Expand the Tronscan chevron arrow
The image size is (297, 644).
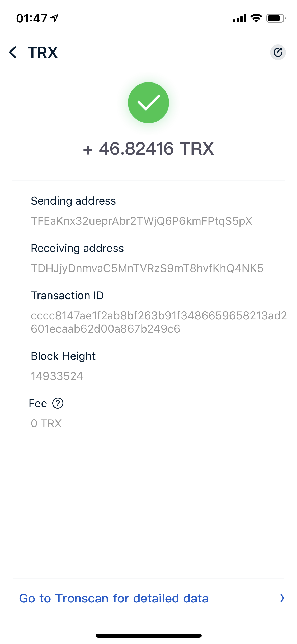282,598
